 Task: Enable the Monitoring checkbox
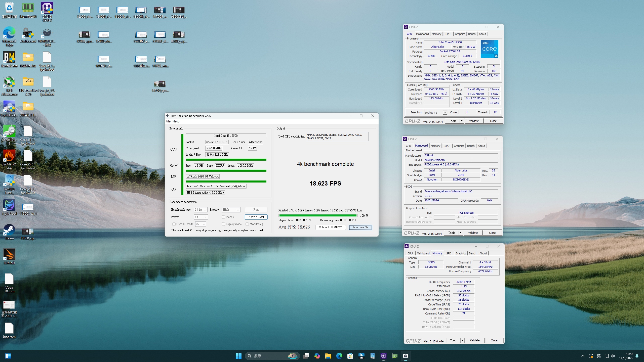247,224
